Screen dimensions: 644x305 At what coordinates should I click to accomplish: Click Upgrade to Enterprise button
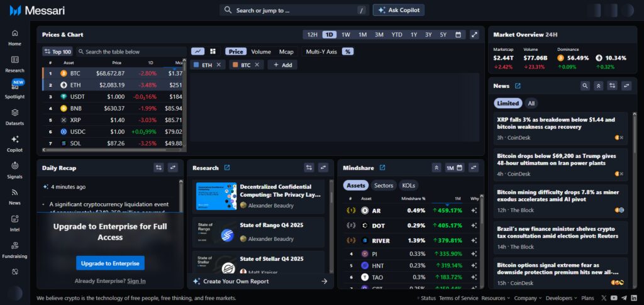click(110, 263)
